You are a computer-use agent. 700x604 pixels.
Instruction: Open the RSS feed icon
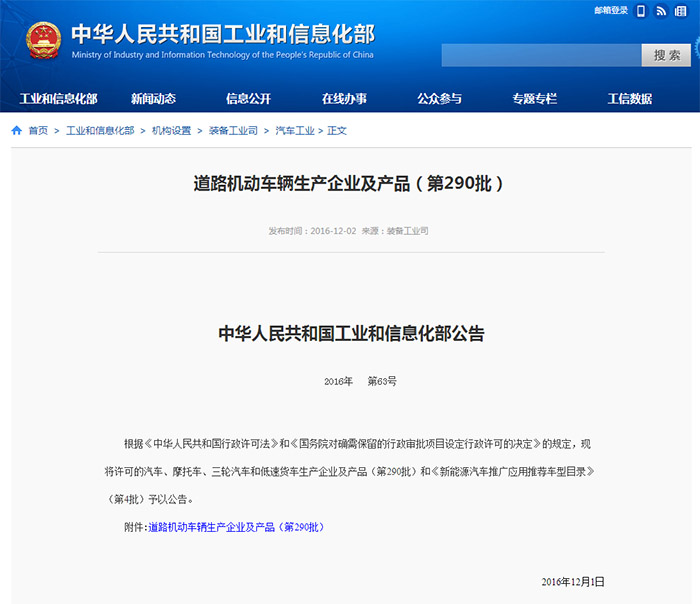tap(661, 11)
